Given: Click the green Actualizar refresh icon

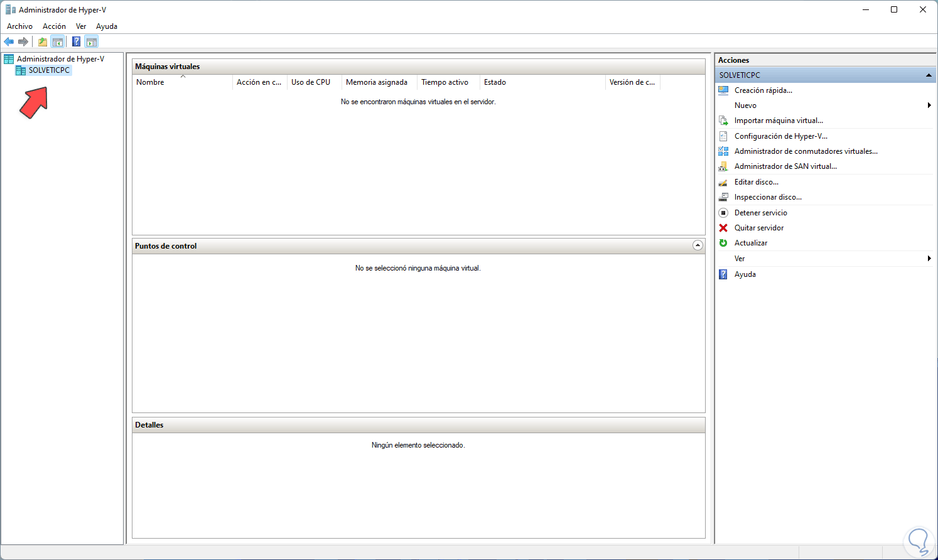Looking at the screenshot, I should point(723,243).
